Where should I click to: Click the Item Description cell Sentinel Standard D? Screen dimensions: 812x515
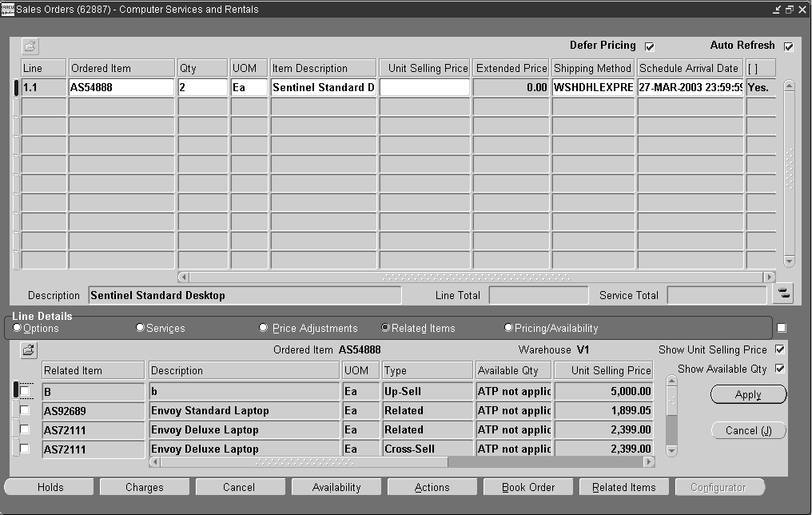point(323,87)
